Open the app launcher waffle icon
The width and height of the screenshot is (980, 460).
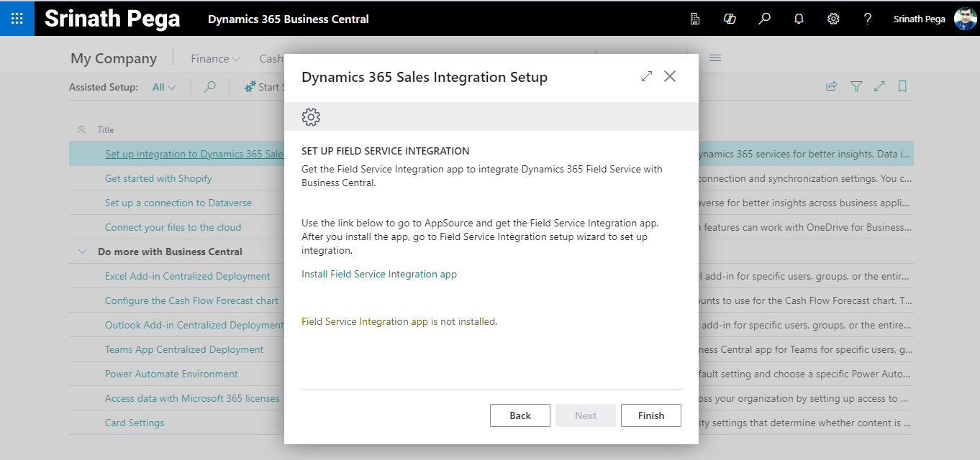17,19
